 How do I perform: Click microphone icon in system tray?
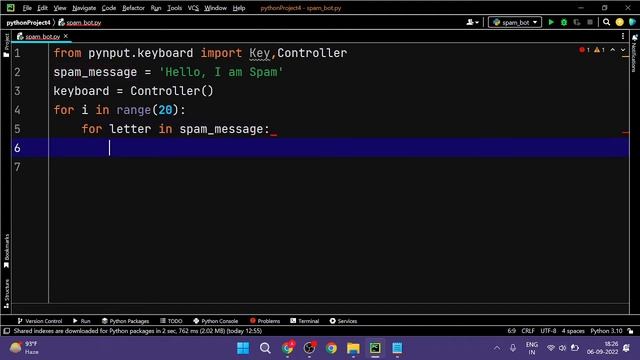click(513, 348)
